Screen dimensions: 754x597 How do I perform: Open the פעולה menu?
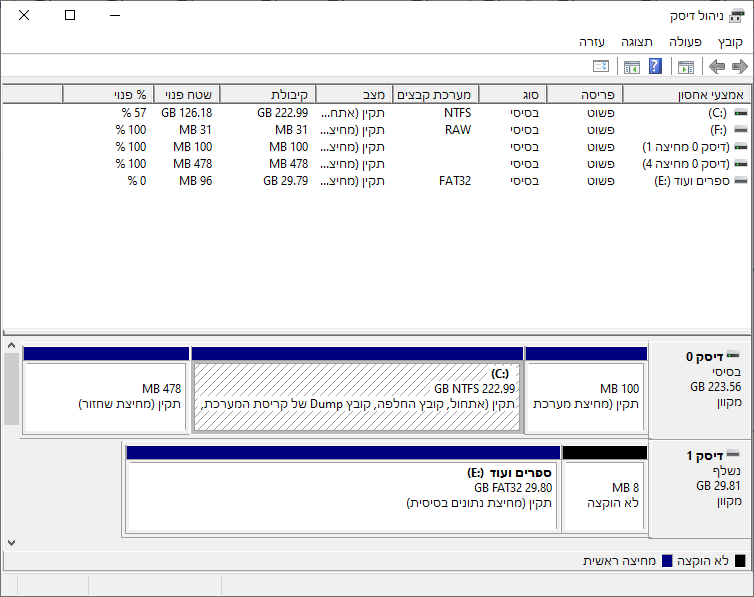point(685,42)
